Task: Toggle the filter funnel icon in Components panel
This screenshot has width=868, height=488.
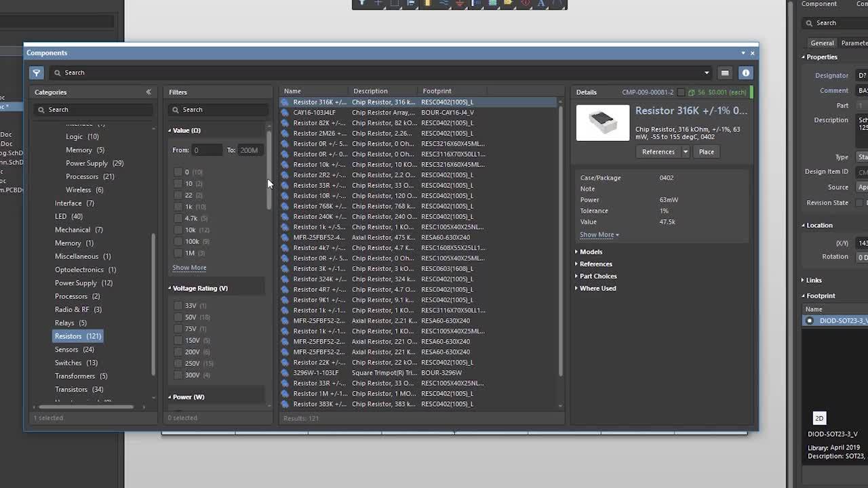Action: (x=37, y=73)
